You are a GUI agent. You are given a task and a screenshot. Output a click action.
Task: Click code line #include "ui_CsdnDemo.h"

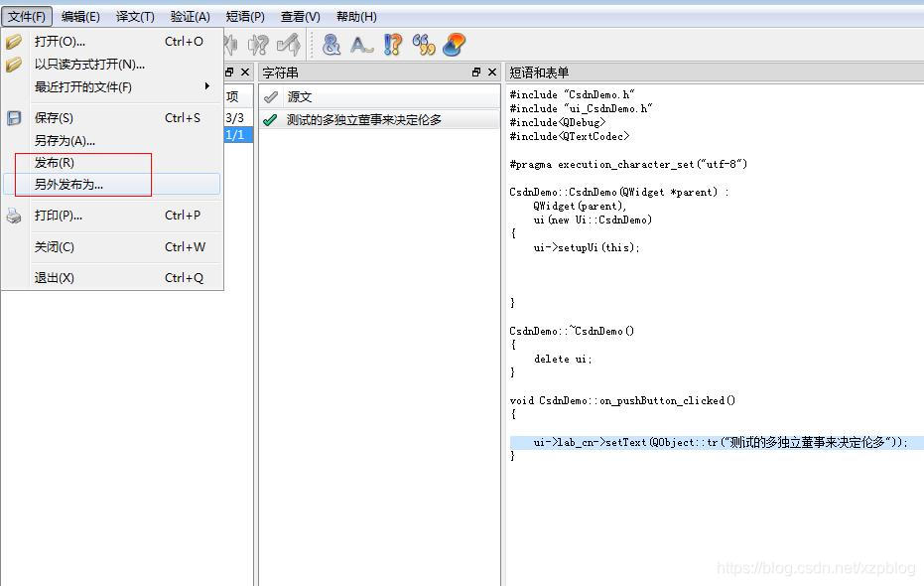581,108
